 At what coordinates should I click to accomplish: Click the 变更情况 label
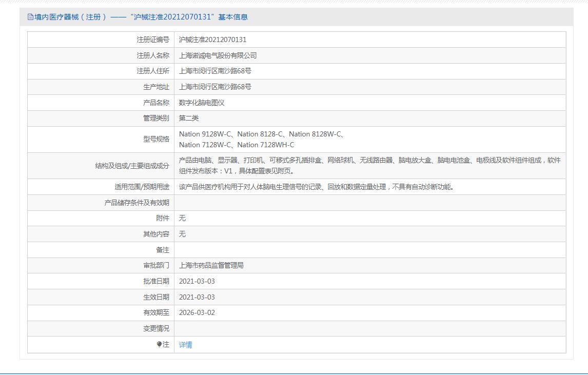(x=156, y=328)
